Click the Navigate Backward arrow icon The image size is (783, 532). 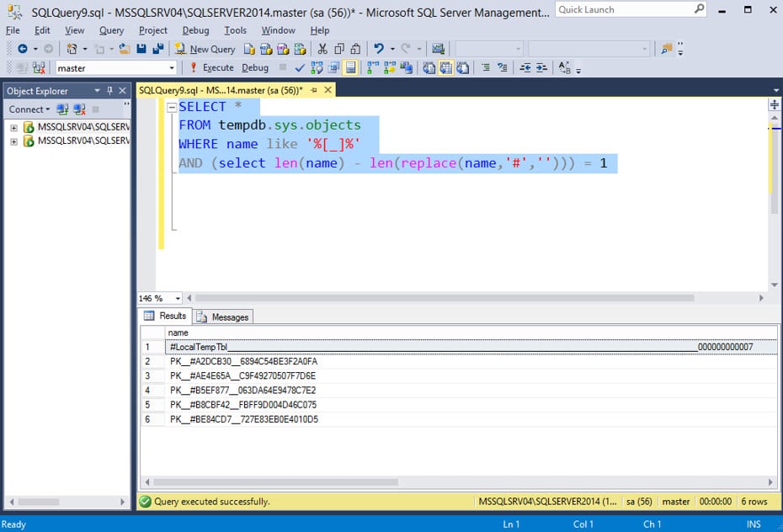(x=23, y=49)
